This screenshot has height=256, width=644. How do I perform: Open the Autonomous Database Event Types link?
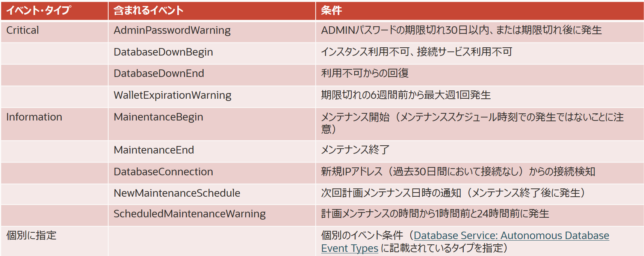point(511,236)
